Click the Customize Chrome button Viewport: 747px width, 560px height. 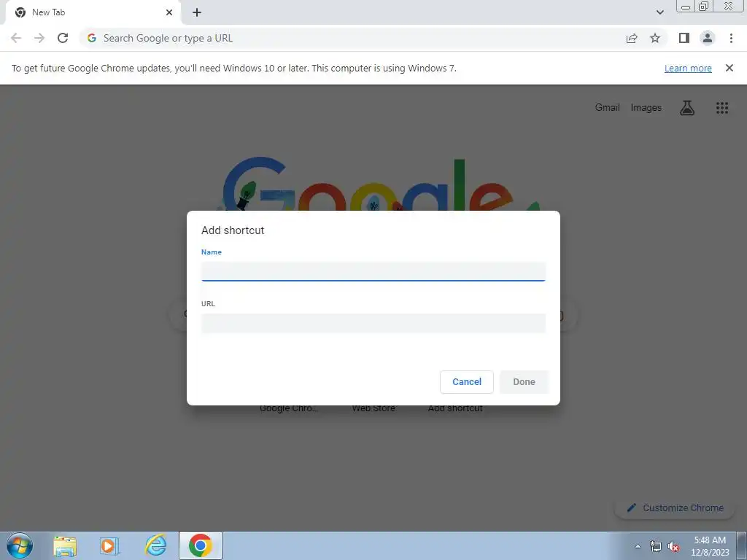click(676, 507)
